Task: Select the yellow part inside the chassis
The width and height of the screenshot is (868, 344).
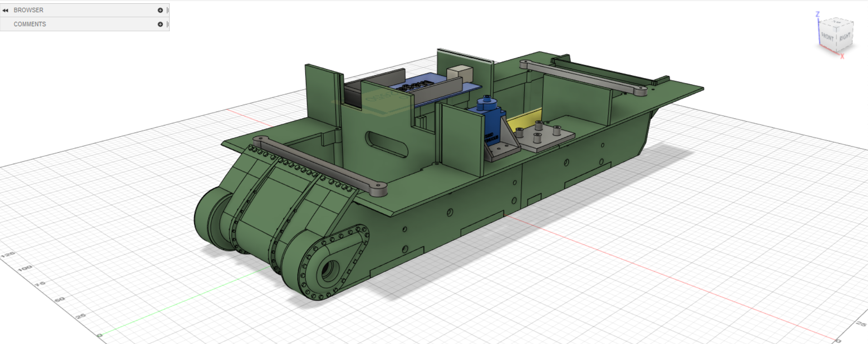Action: [x=524, y=120]
